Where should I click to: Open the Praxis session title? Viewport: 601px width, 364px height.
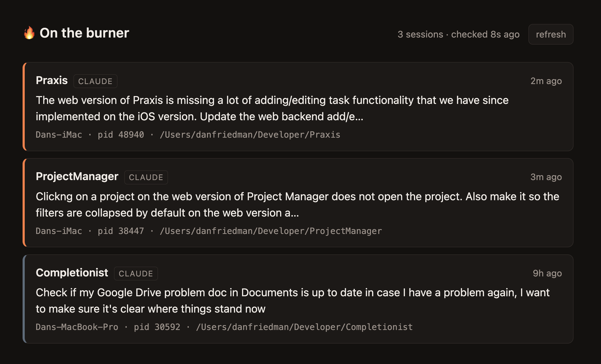pyautogui.click(x=52, y=81)
